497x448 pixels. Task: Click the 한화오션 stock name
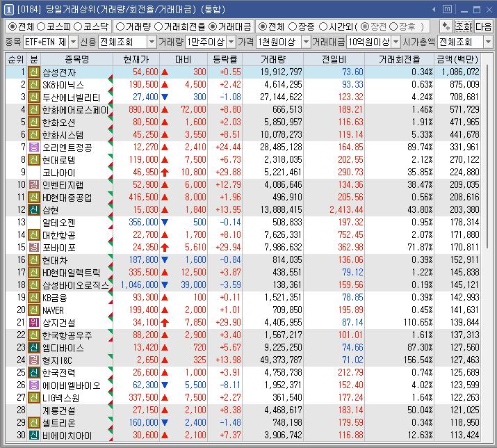point(59,122)
